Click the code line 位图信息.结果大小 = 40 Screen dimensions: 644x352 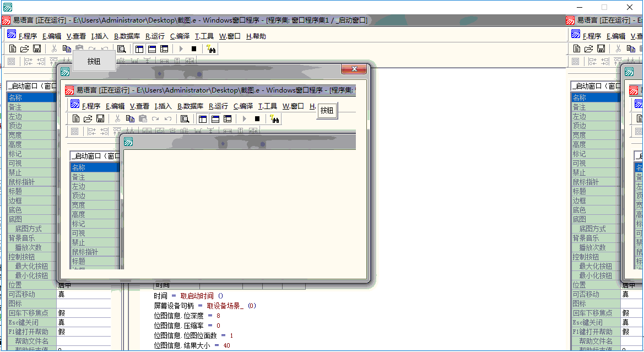[x=192, y=345]
